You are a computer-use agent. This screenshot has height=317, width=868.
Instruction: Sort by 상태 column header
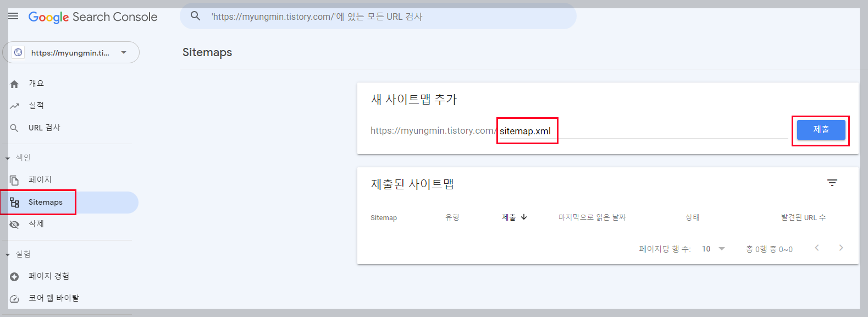693,218
